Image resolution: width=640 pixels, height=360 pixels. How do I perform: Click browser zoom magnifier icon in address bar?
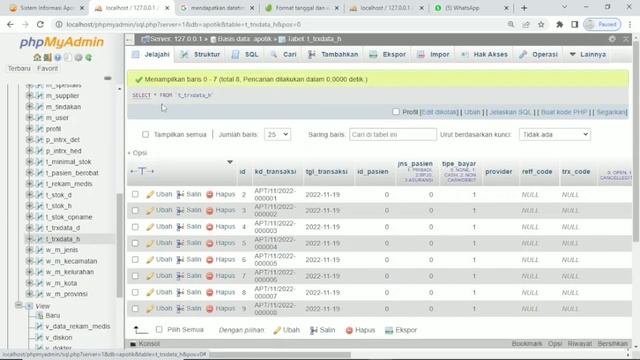tap(511, 24)
